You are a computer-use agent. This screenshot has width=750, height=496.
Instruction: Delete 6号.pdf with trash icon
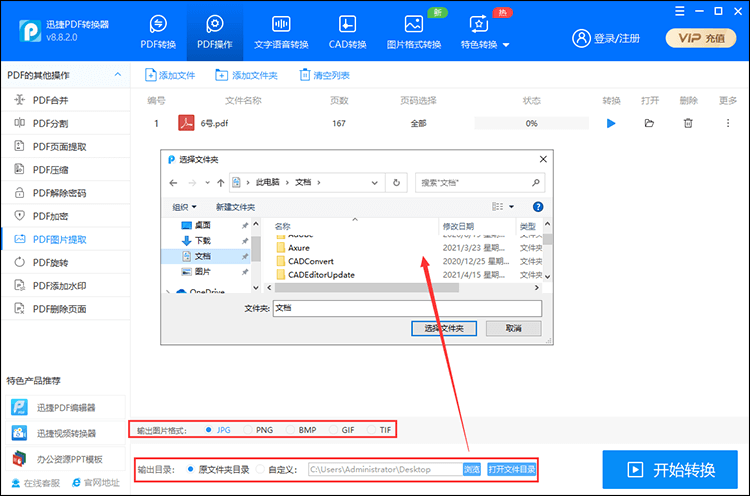pyautogui.click(x=688, y=123)
